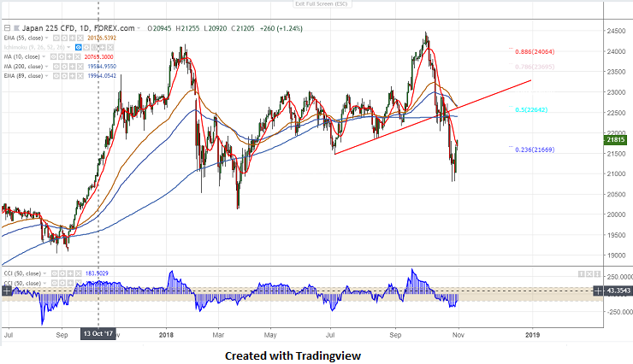
Task: Maximize the CCI pane
Action: 597,274
